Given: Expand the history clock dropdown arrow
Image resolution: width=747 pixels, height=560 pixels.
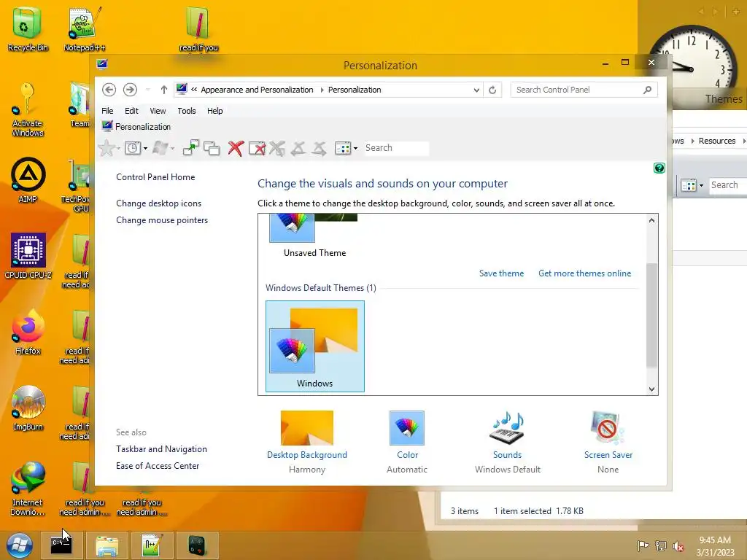Looking at the screenshot, I should 145,149.
